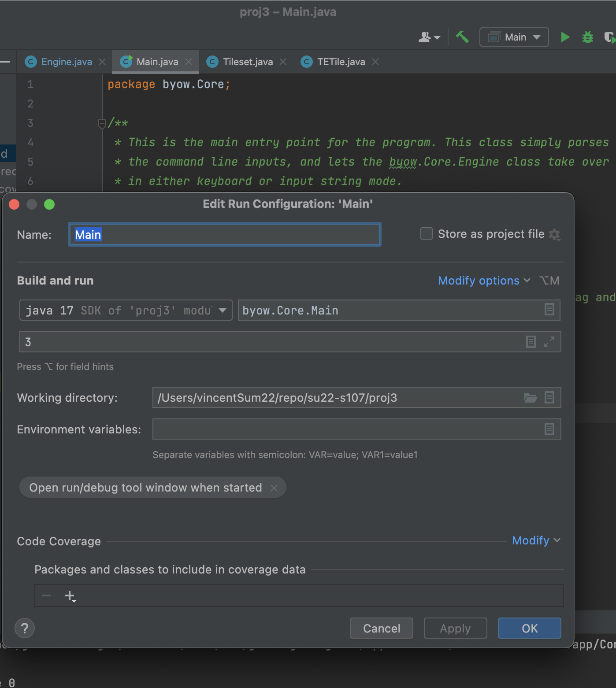Screen dimensions: 616x688
Task: Browse working directory with folder icon
Action: tap(531, 398)
